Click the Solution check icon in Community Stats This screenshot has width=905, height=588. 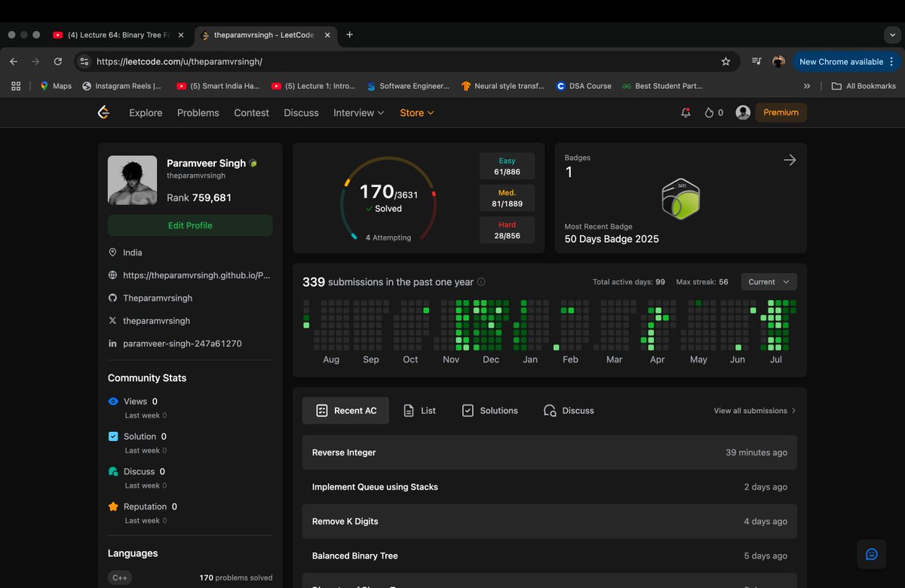point(113,436)
